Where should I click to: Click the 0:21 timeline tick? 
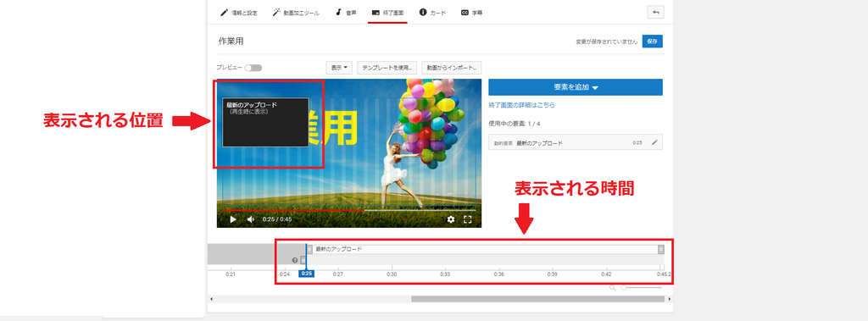pos(231,274)
